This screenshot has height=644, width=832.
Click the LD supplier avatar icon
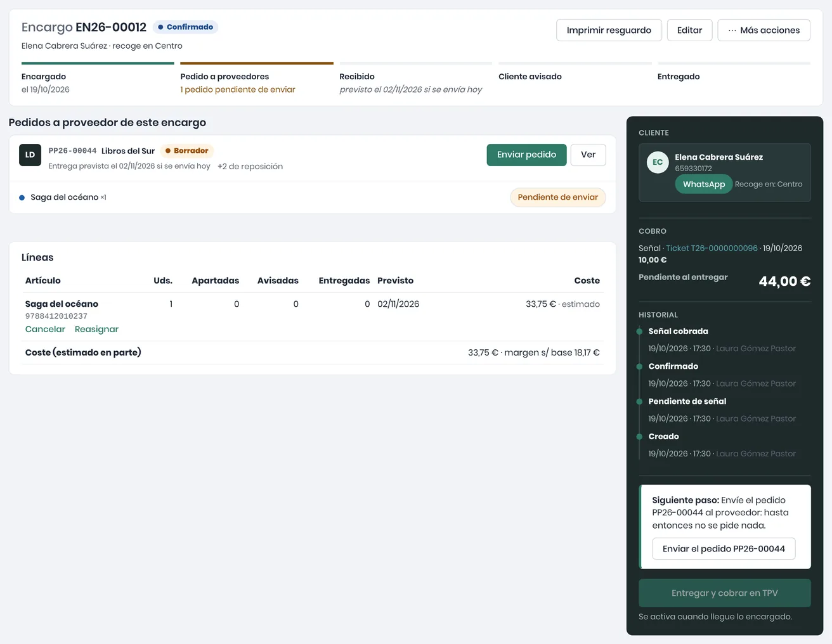coord(30,155)
